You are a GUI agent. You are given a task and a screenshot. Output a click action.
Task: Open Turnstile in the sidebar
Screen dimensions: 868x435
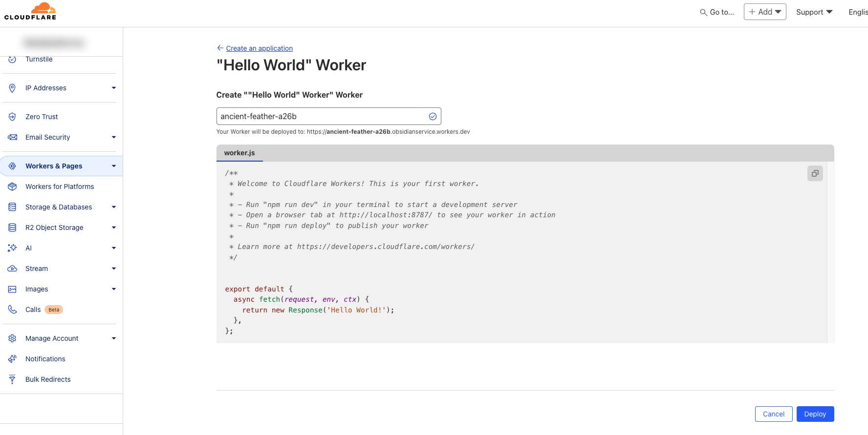coord(39,60)
